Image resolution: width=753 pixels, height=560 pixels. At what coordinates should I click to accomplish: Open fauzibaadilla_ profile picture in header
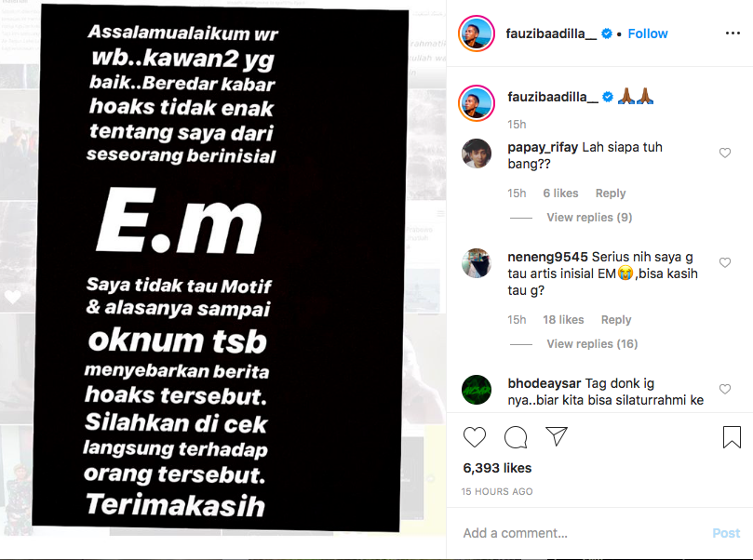click(477, 33)
